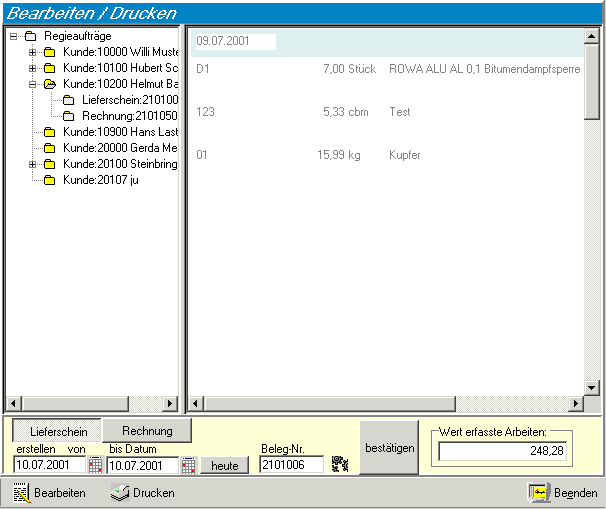Collapse the Regieaufträge root node
Screen dimensions: 606x509
tap(14, 36)
